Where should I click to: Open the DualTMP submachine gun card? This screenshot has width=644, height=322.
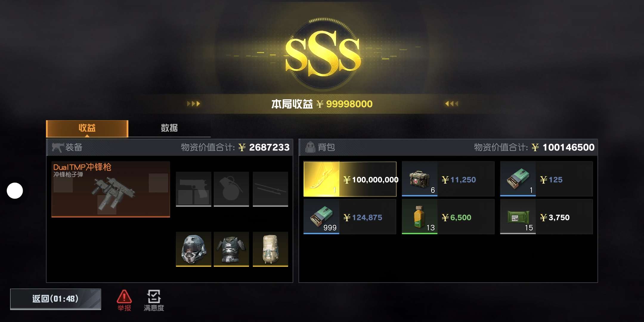(111, 189)
